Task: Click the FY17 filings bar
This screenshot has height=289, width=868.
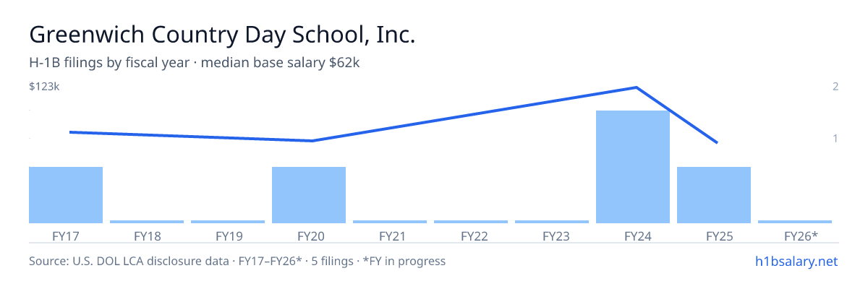Action: tap(66, 195)
